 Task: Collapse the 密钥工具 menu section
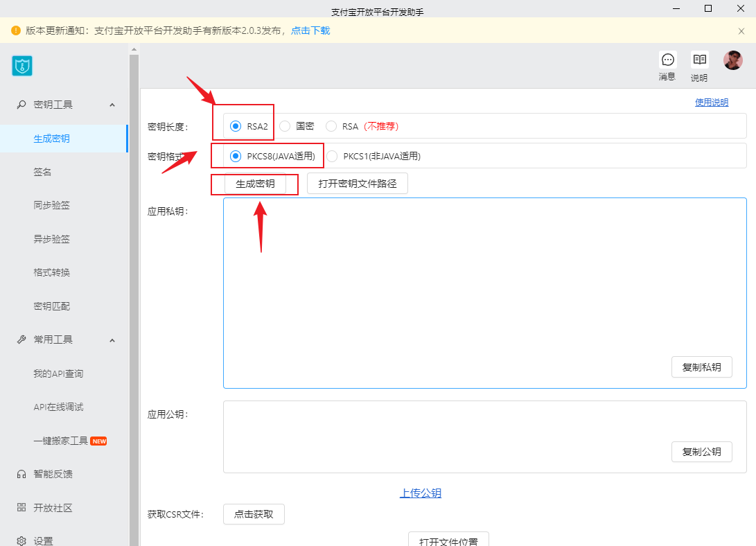coord(112,105)
